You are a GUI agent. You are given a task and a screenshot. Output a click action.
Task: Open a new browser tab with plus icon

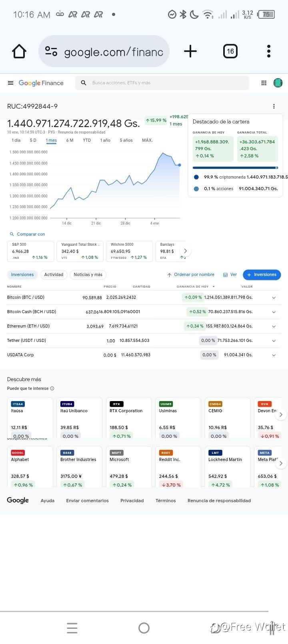[190, 51]
